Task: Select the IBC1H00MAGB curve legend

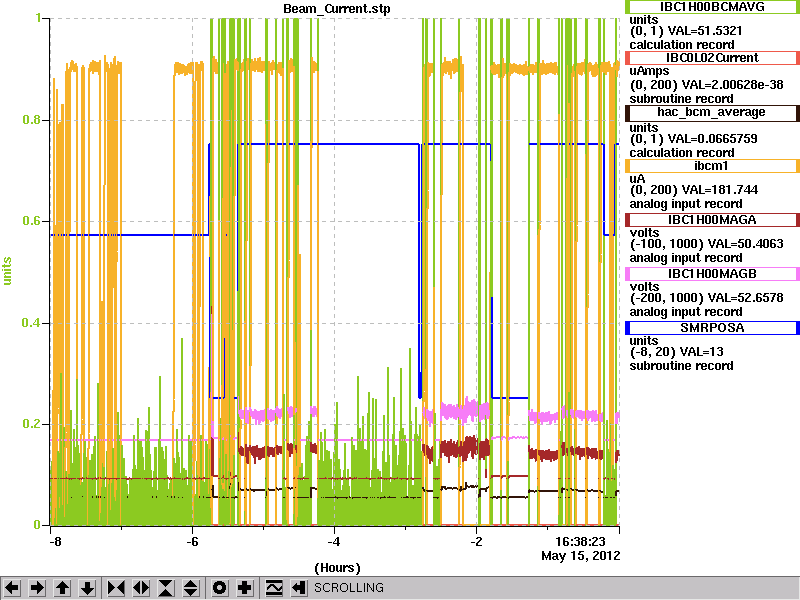Action: [x=712, y=274]
